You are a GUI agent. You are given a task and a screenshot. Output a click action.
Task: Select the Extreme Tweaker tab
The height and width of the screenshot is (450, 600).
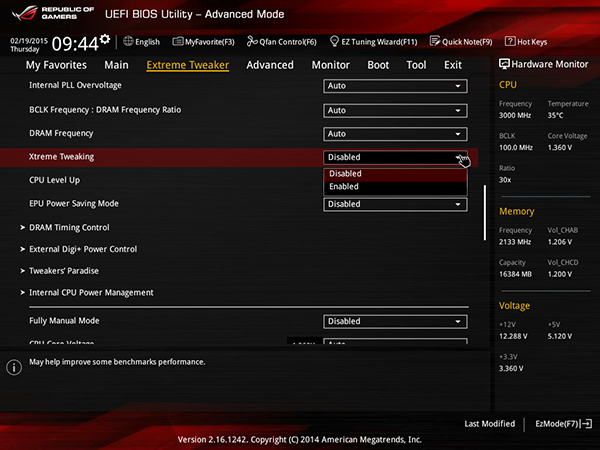pyautogui.click(x=188, y=65)
